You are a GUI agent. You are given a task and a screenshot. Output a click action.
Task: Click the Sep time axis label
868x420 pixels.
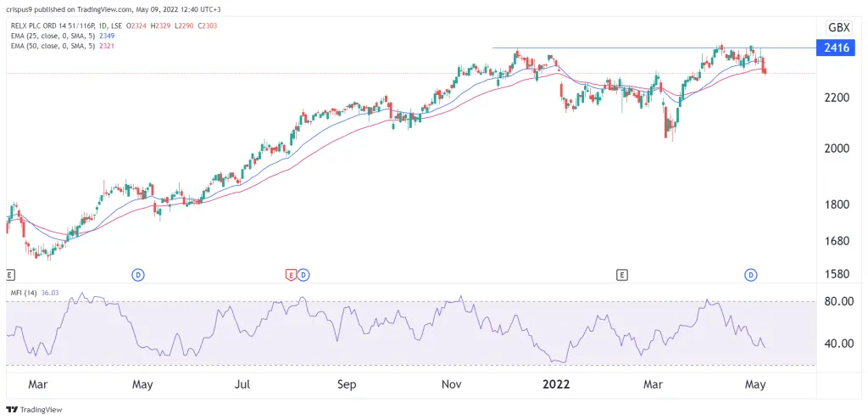346,384
